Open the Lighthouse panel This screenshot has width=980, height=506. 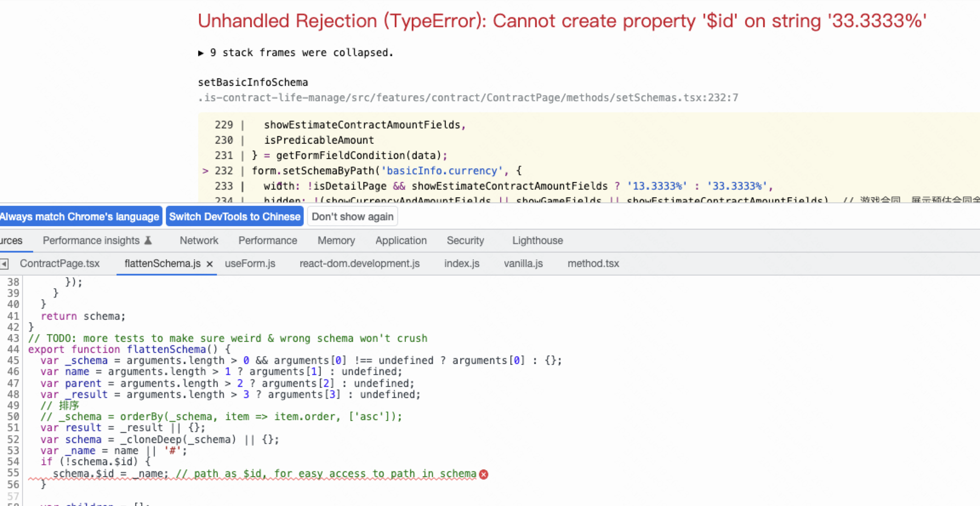tap(537, 240)
